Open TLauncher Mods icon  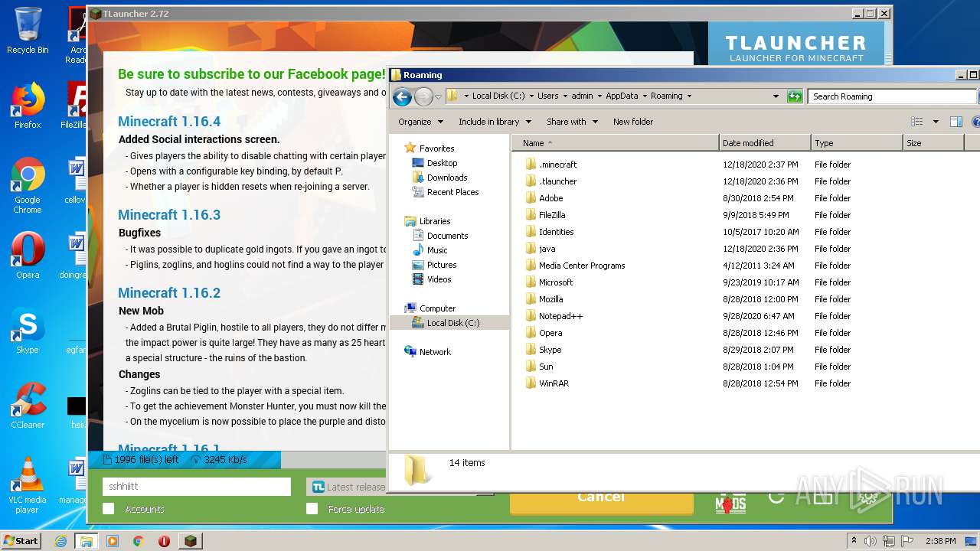(730, 502)
